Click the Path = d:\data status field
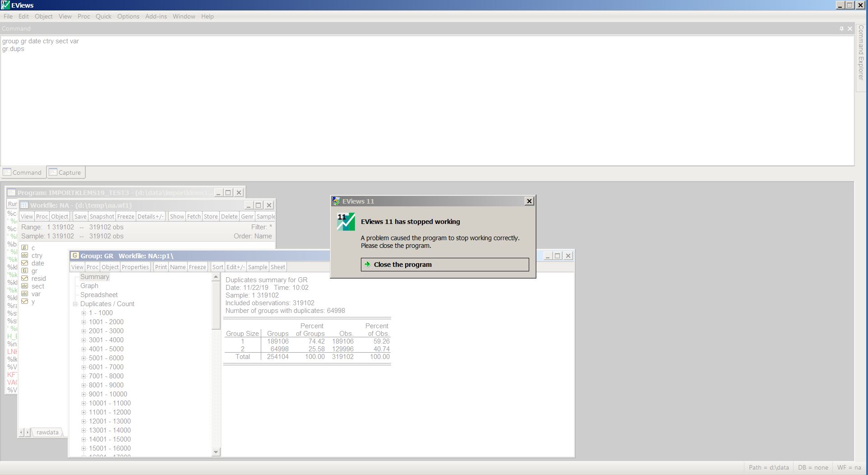 pyautogui.click(x=769, y=468)
